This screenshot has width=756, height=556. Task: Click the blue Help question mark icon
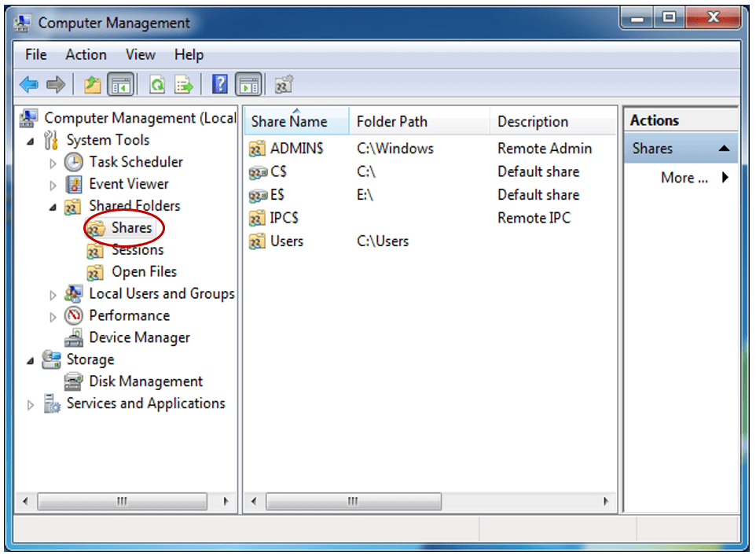click(220, 84)
